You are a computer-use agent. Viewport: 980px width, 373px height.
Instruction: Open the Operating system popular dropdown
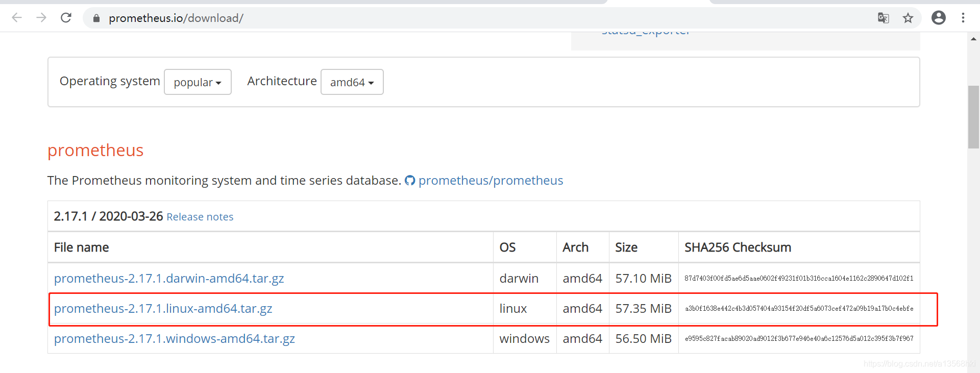pyautogui.click(x=198, y=82)
